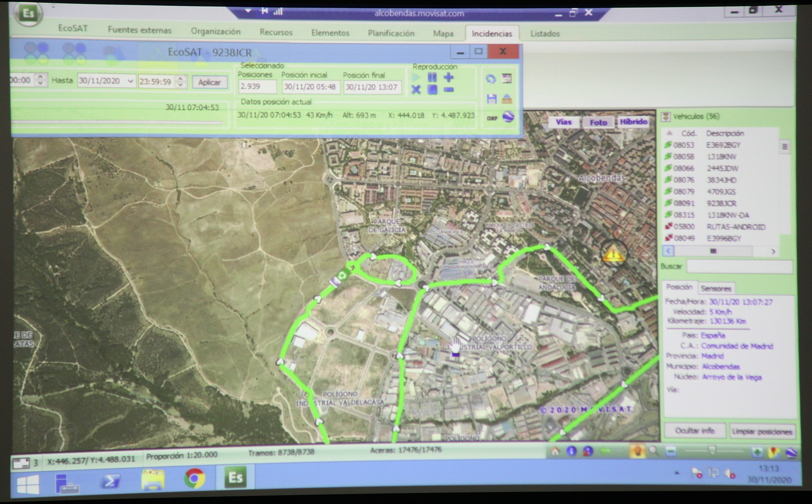Click the map zoom level slider handle

pyautogui.click(x=712, y=450)
